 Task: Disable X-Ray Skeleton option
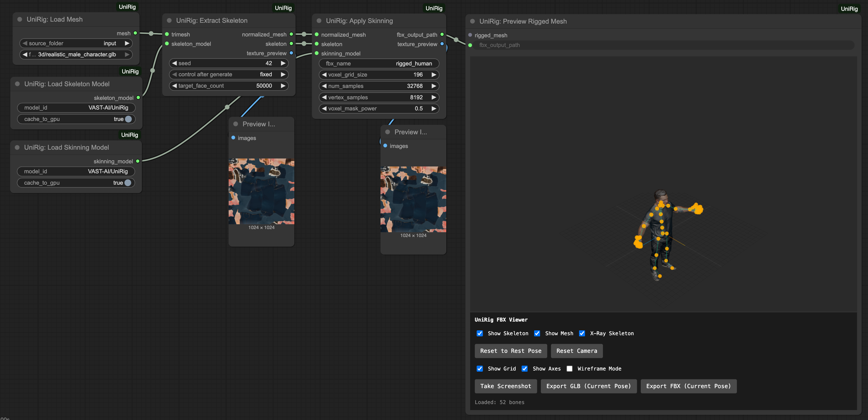click(x=582, y=333)
